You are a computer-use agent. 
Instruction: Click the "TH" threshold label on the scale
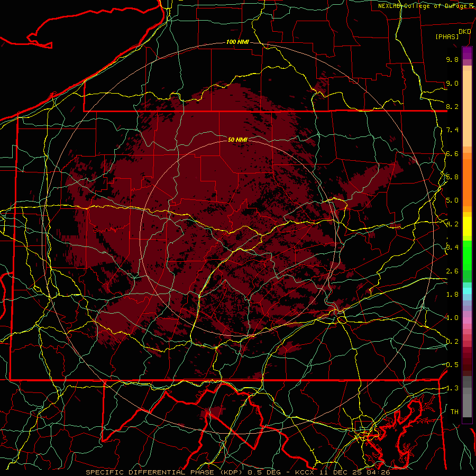pos(454,412)
